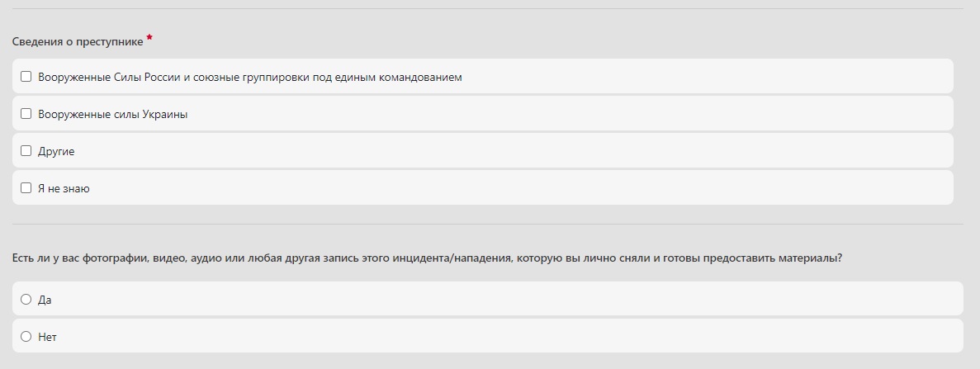The width and height of the screenshot is (980, 369).
Task: Click the Да answer label text
Action: pos(45,300)
